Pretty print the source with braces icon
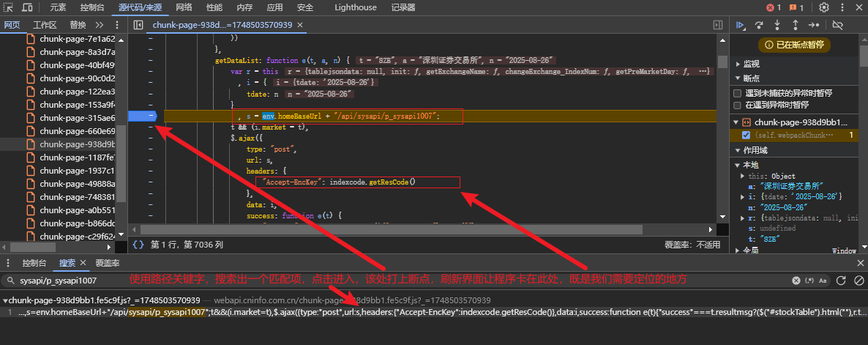This screenshot has height=345, width=868. [x=138, y=244]
